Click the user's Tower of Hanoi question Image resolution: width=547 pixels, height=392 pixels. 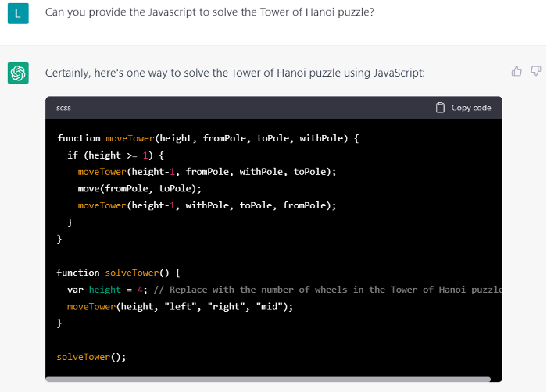tap(209, 12)
